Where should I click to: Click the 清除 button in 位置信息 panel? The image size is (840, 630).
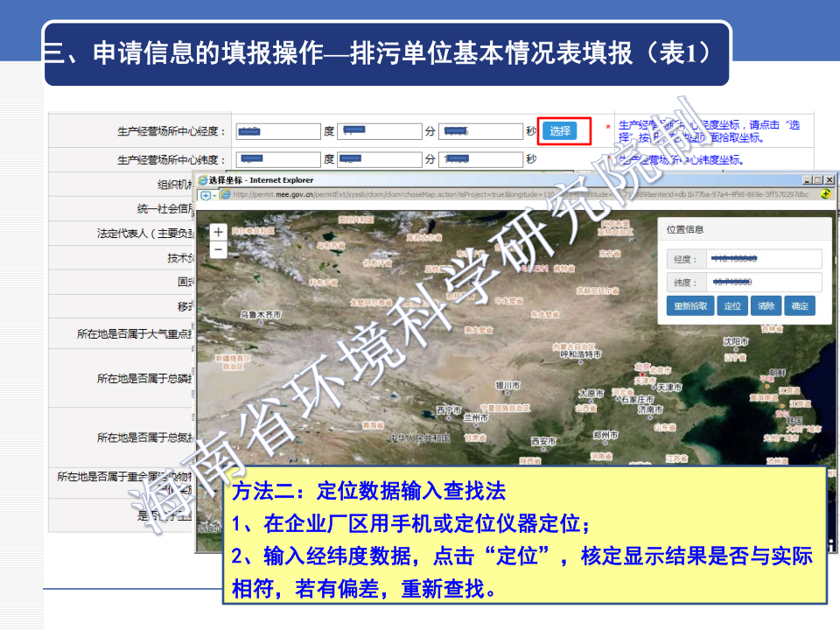point(766,306)
